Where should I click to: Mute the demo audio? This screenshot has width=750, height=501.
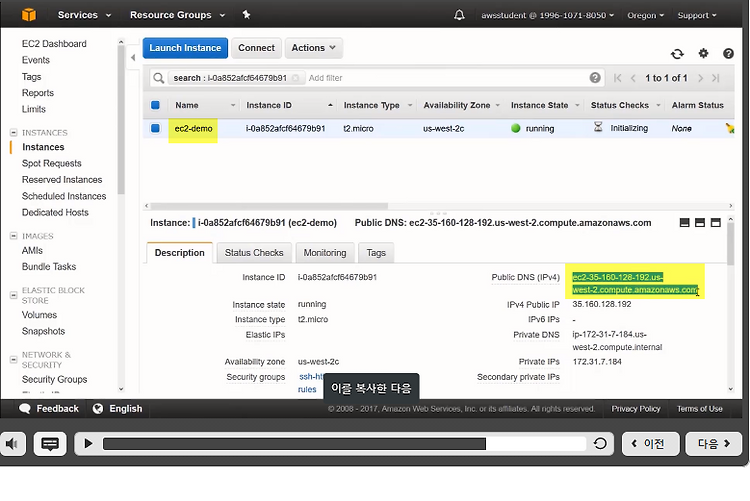(x=12, y=444)
